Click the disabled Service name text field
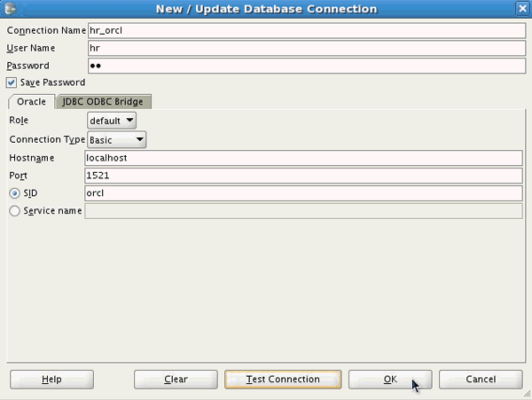 303,211
